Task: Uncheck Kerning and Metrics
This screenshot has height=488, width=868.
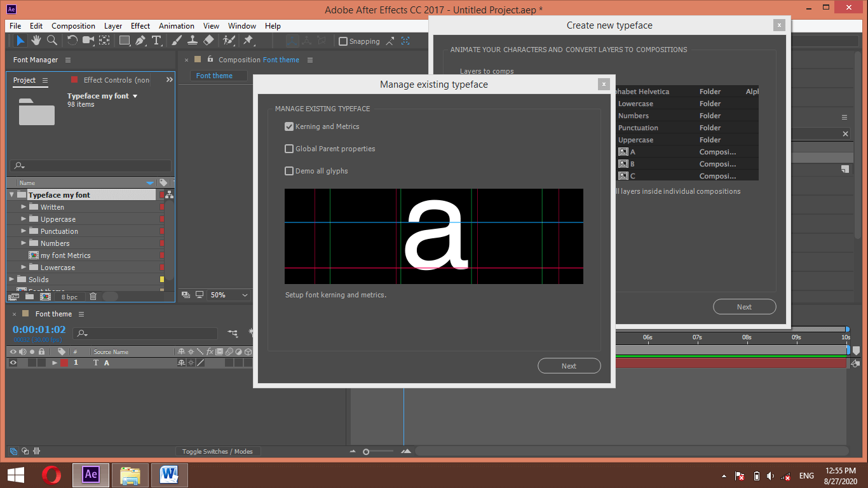Action: pos(289,126)
